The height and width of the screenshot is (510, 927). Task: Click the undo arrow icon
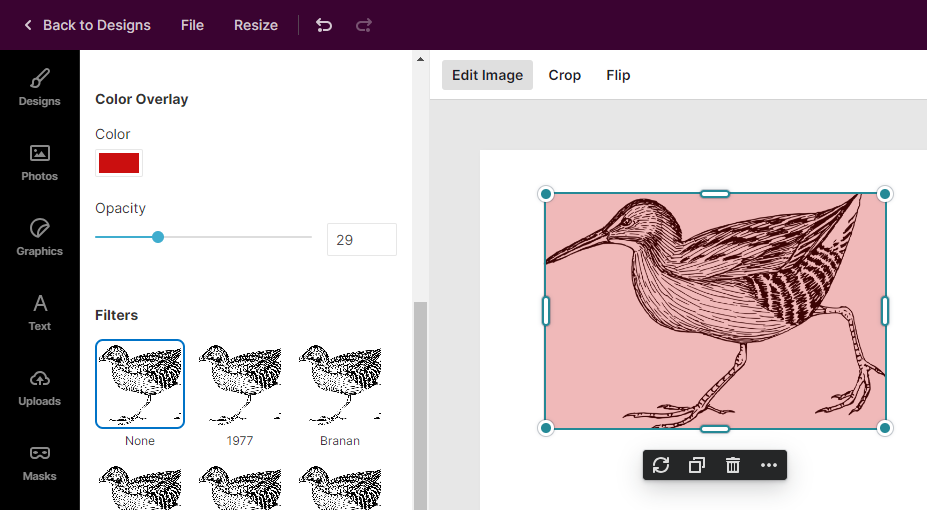point(324,25)
